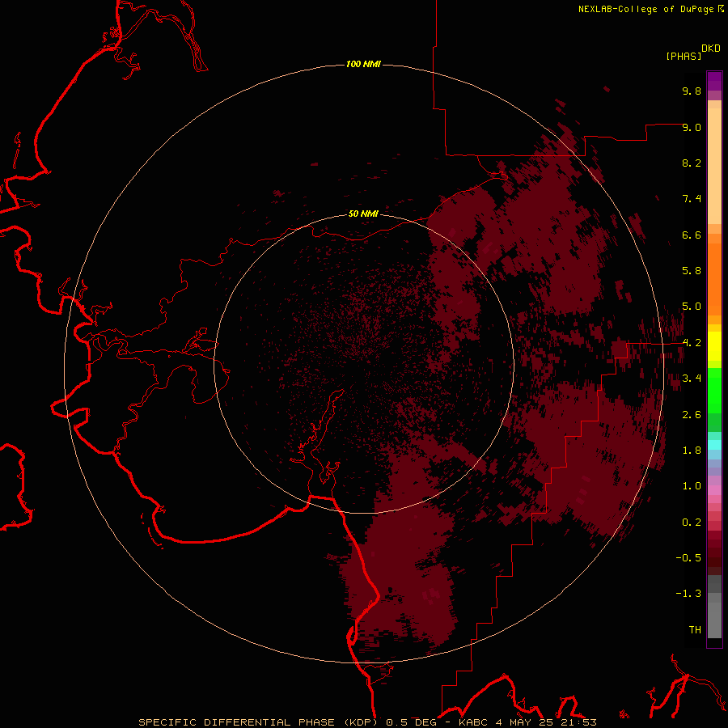Click the -0.5 color scale value
Image resolution: width=728 pixels, height=728 pixels.
tap(688, 558)
